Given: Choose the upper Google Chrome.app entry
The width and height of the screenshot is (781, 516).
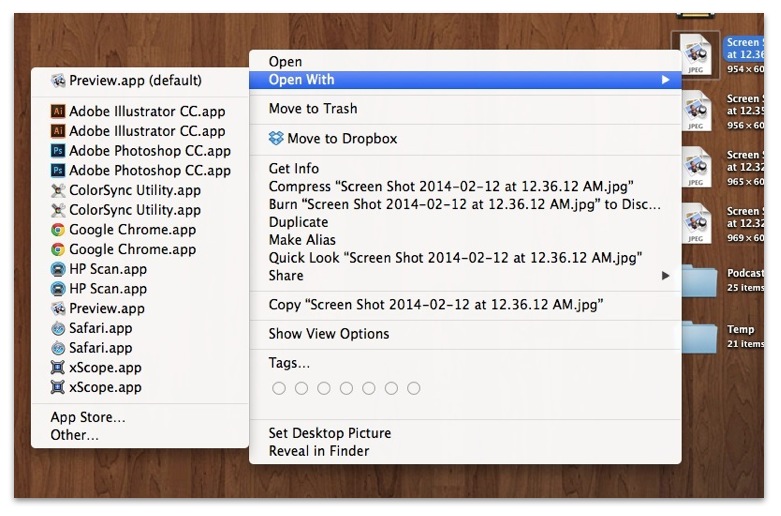Looking at the screenshot, I should click(139, 230).
